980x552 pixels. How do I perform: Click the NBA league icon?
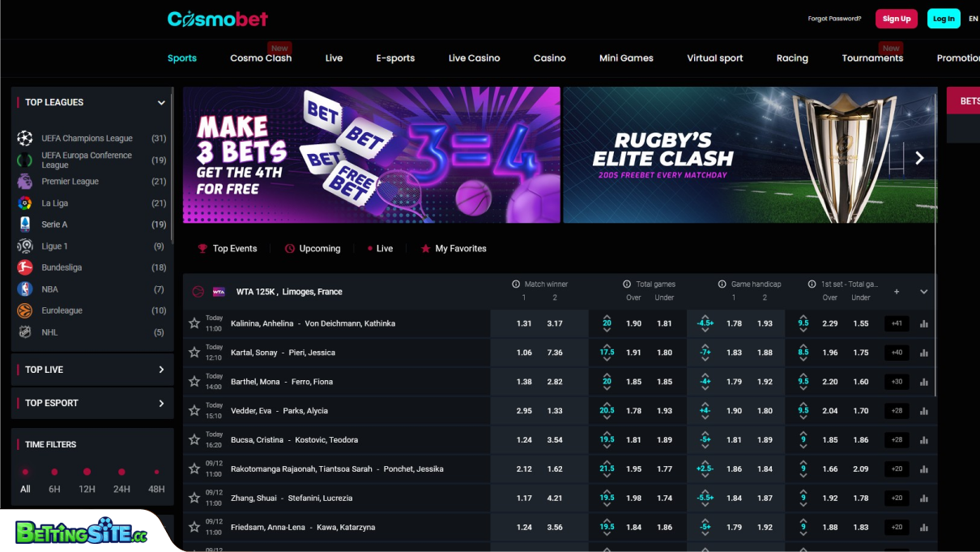click(x=28, y=289)
